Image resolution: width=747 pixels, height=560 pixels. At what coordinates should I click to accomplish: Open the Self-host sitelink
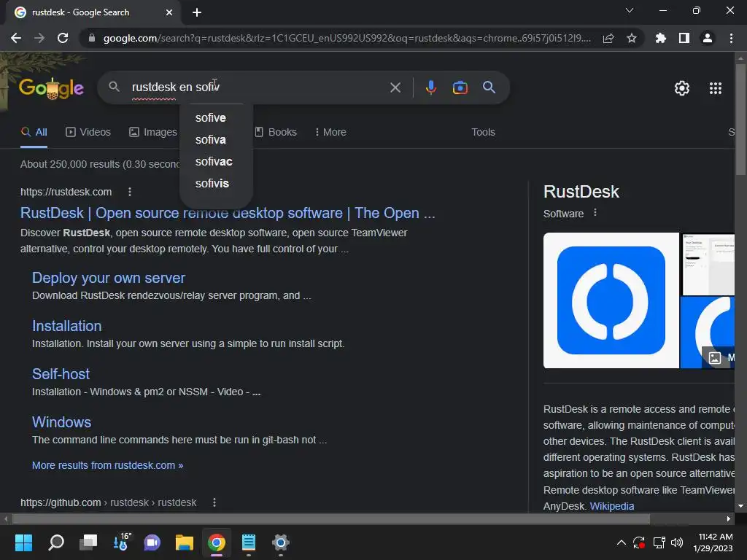(61, 374)
